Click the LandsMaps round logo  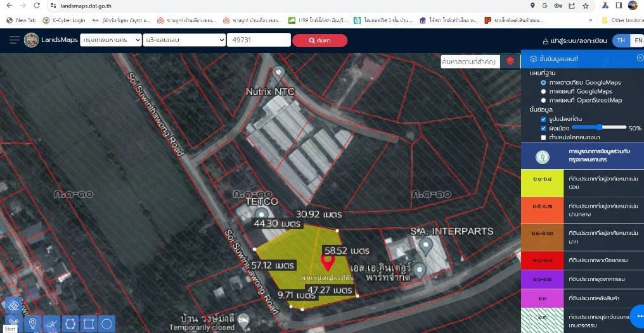pyautogui.click(x=31, y=40)
